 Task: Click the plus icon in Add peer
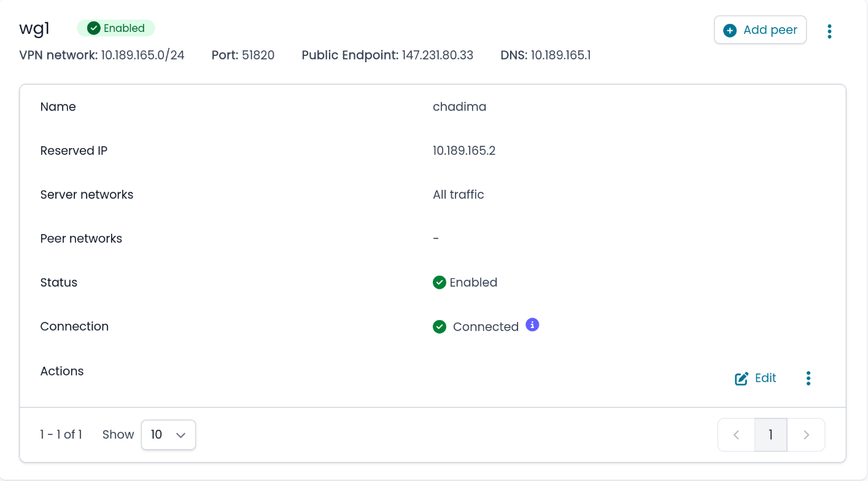pyautogui.click(x=730, y=30)
